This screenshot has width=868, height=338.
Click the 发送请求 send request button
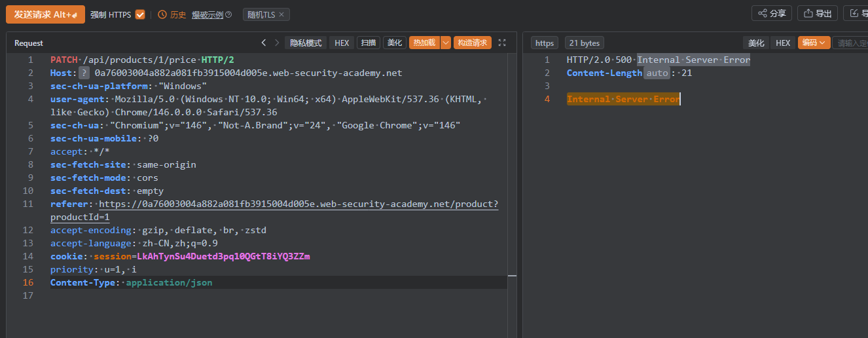pos(45,14)
